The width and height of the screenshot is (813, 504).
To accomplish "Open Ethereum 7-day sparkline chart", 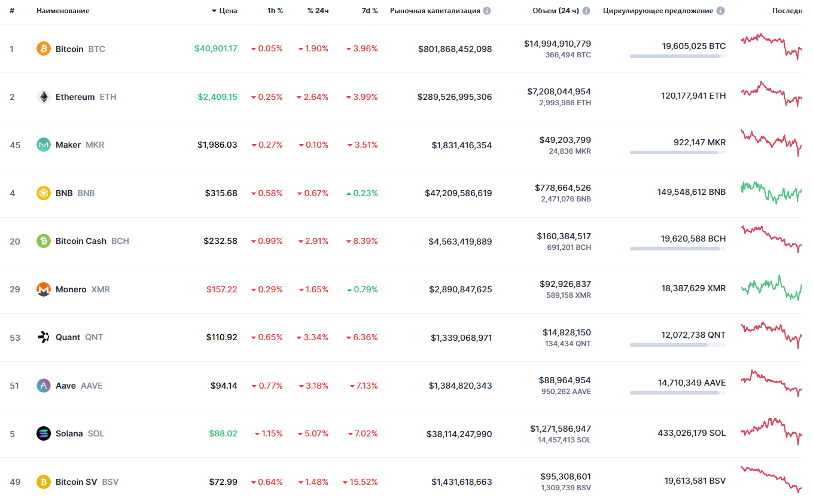I will [x=771, y=94].
